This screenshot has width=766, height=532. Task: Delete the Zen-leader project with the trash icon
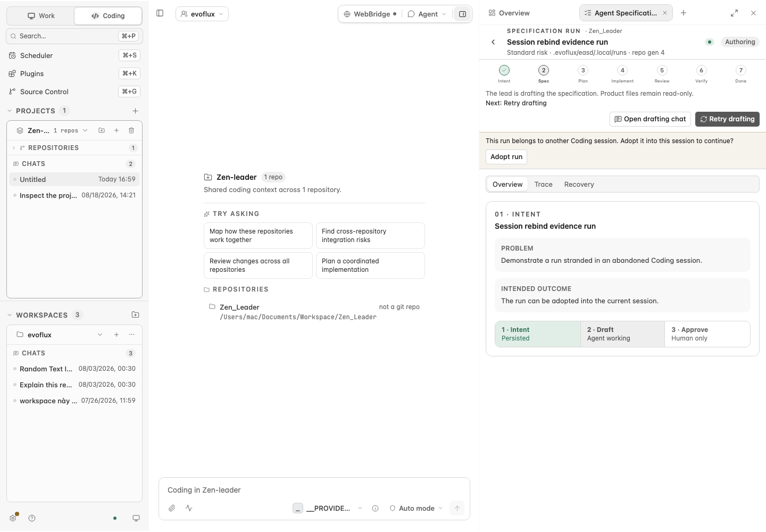click(x=131, y=130)
